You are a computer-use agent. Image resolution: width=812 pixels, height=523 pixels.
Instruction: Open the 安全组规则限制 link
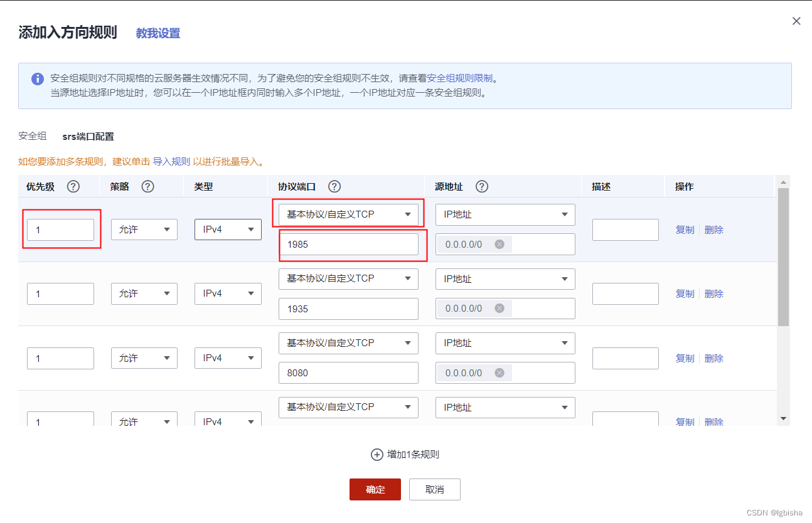click(x=460, y=79)
